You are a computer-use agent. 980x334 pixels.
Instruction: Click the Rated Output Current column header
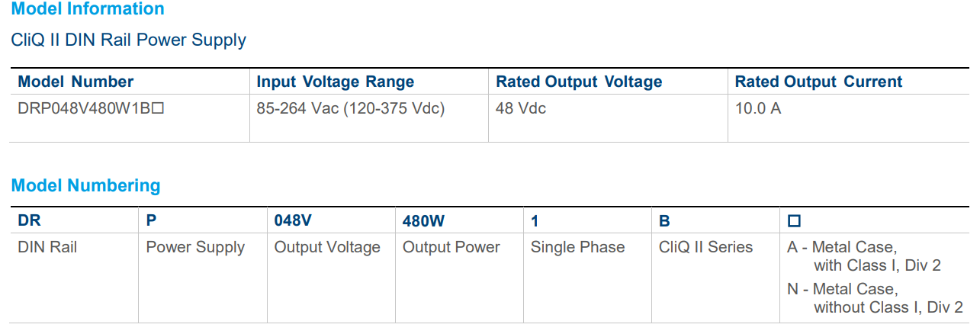point(818,82)
